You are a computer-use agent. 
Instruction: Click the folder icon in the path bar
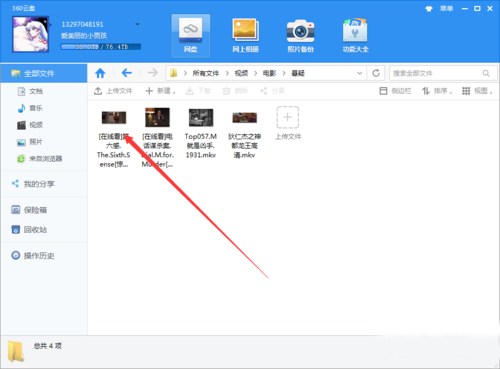click(173, 73)
